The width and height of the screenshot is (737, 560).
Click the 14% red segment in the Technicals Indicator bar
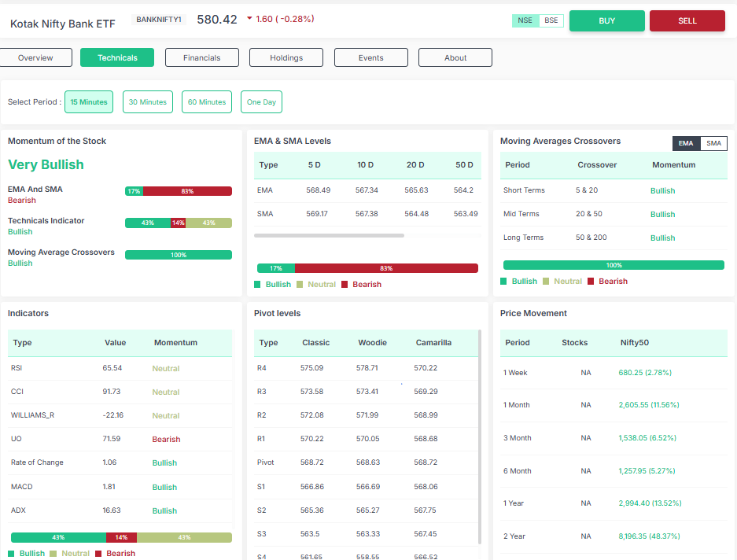(x=178, y=223)
